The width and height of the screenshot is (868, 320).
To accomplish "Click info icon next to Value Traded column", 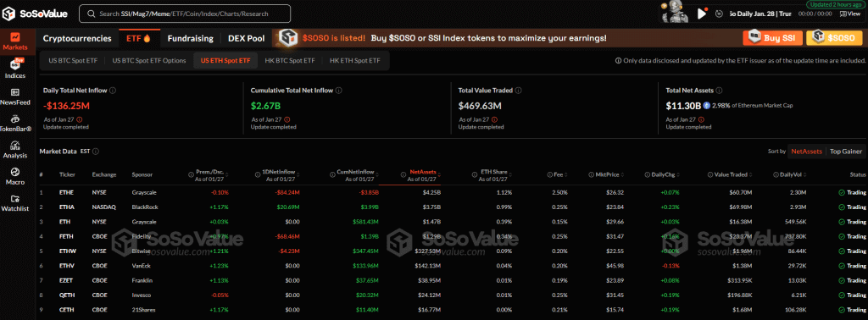I will [709, 174].
